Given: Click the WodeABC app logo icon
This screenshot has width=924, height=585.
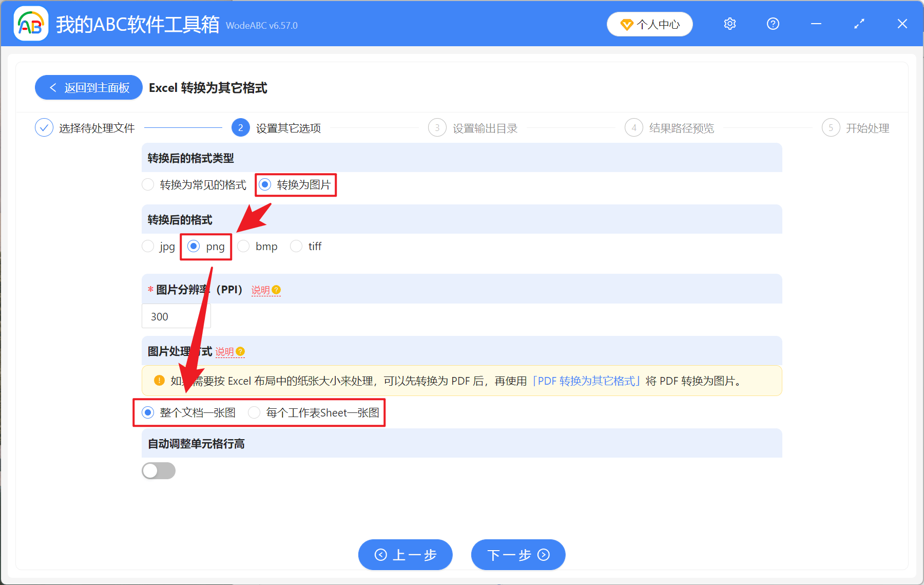Looking at the screenshot, I should click(x=31, y=24).
